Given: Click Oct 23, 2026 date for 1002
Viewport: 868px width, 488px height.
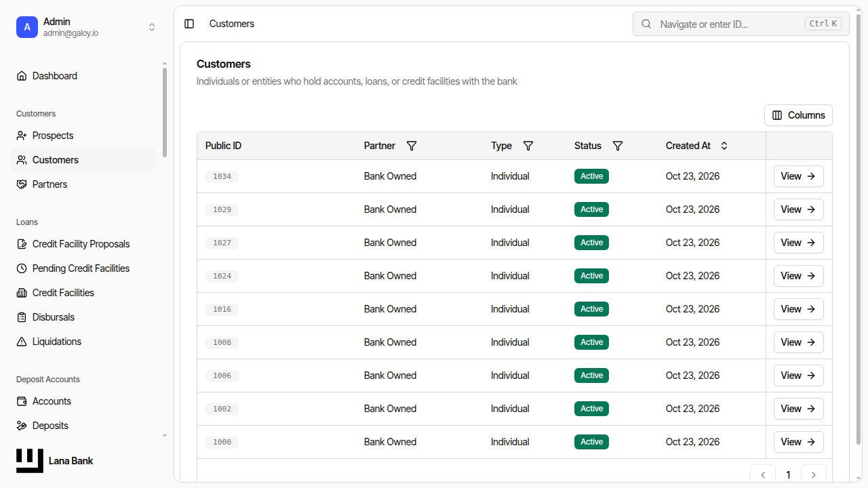Looking at the screenshot, I should [x=692, y=409].
